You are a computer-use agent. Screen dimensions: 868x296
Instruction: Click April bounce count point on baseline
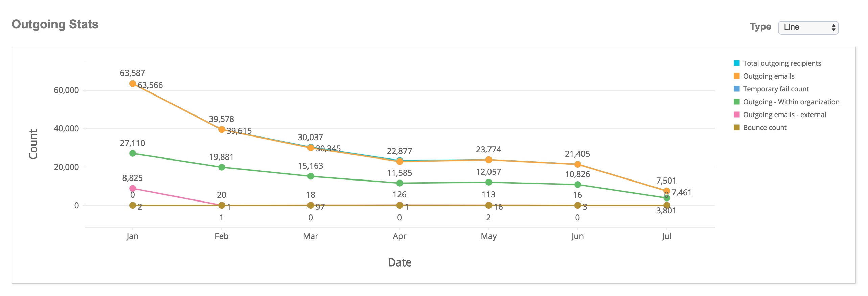pos(399,205)
